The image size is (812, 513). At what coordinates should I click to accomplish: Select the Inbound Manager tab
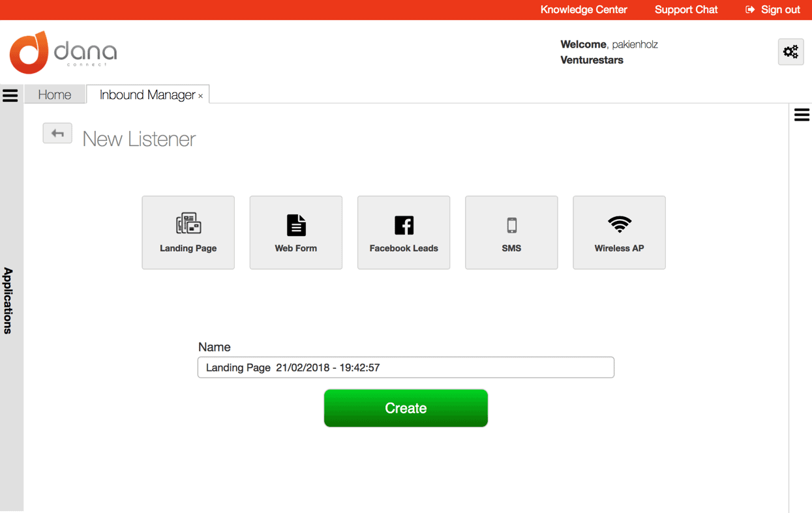147,95
